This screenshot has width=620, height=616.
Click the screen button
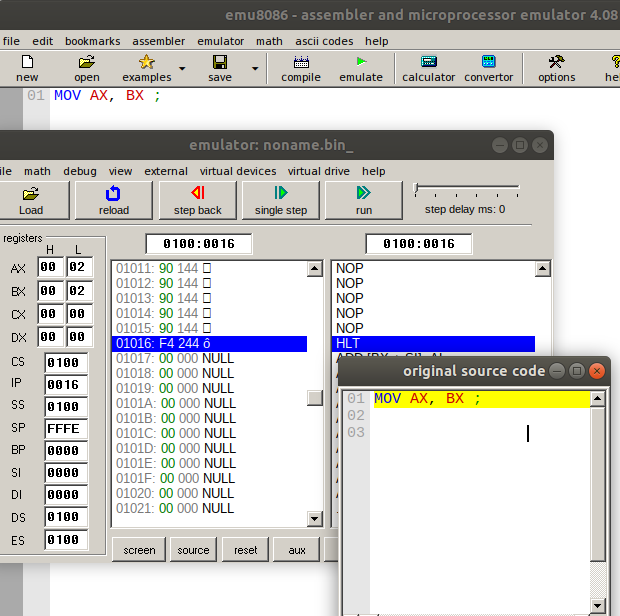[x=139, y=550]
